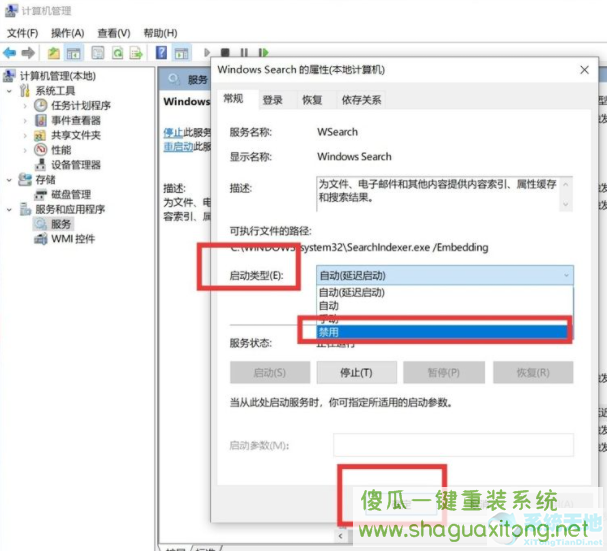Viewport: 607px width, 551px height.
Task: Collapse the 存储 tree node
Action: [9, 180]
